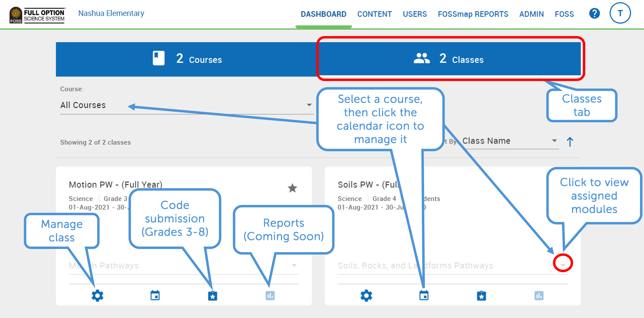Click the Reports bar chart icon under Motion PW
This screenshot has width=644, height=318.
coord(270,296)
